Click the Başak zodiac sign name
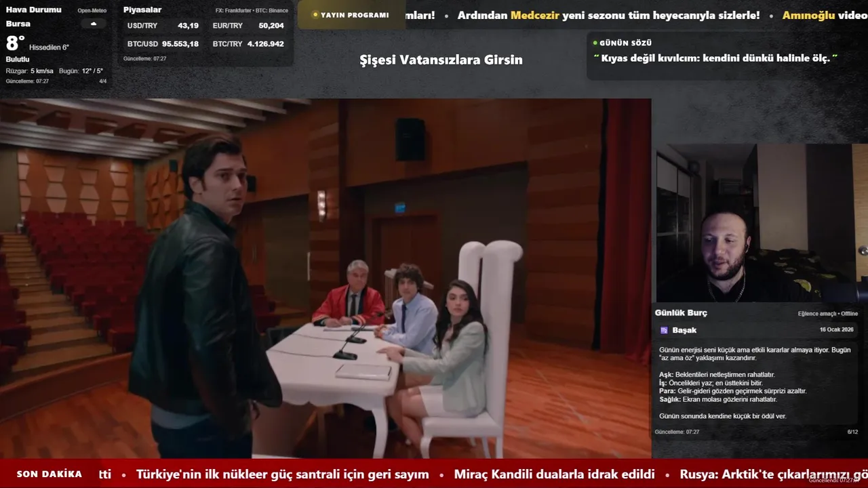 coord(684,330)
